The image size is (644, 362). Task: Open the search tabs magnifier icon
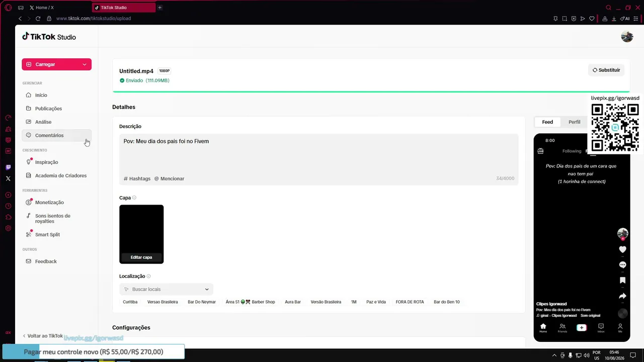tap(608, 8)
